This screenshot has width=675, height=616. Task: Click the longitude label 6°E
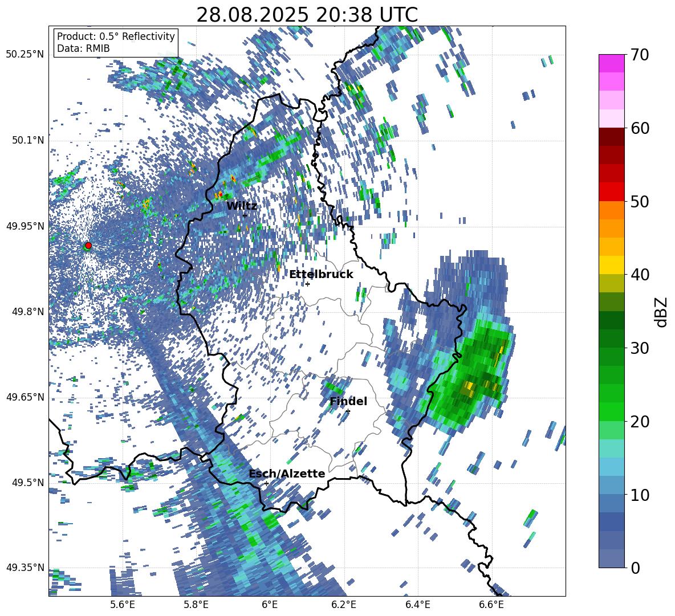pyautogui.click(x=270, y=605)
